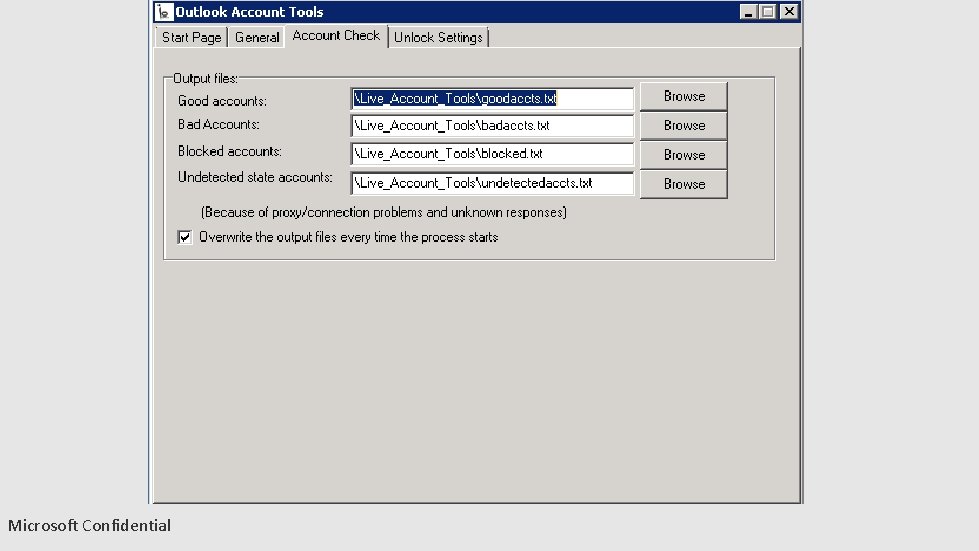Browse for the Good accounts output file
The height and width of the screenshot is (551, 979).
click(x=684, y=96)
